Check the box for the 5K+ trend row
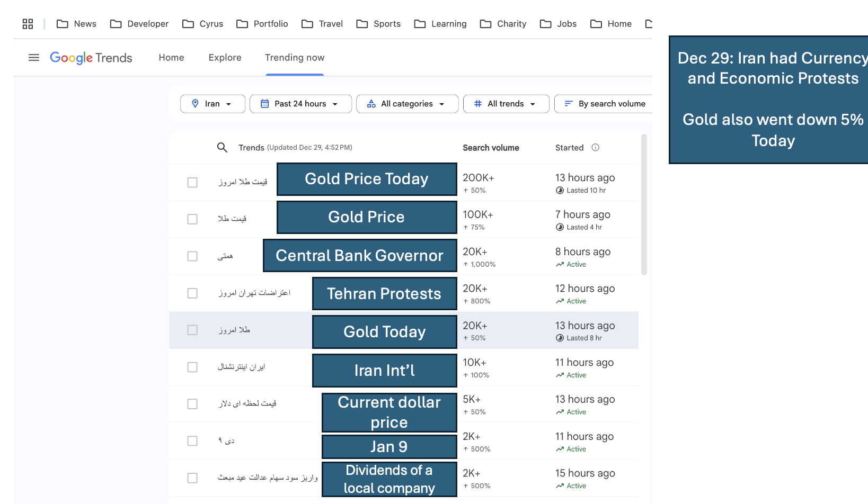Image resolution: width=868 pixels, height=504 pixels. pos(192,404)
